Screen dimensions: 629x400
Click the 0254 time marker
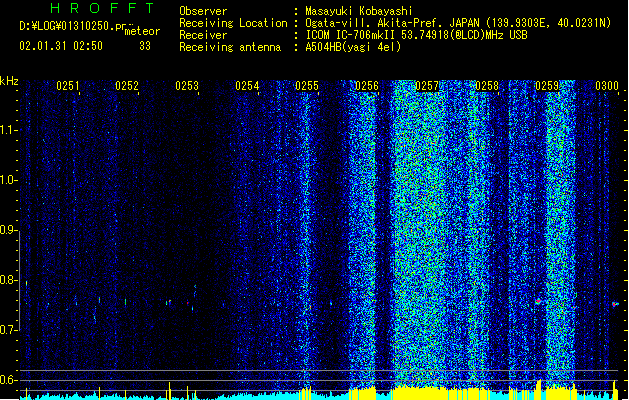(x=247, y=85)
